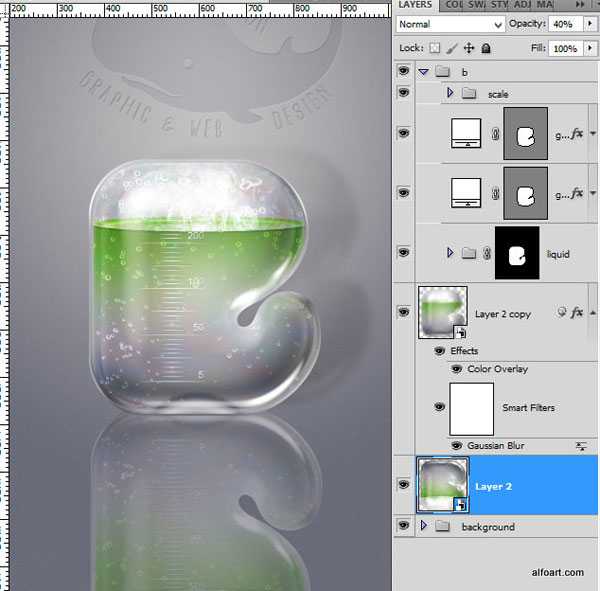This screenshot has width=600, height=591.
Task: Click smart filter indicator on Layer 2 copy
Action: (561, 312)
